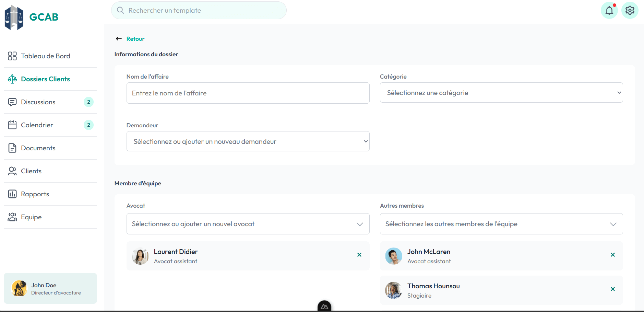Click the nom de l'affaire input field
This screenshot has height=312, width=644.
248,93
